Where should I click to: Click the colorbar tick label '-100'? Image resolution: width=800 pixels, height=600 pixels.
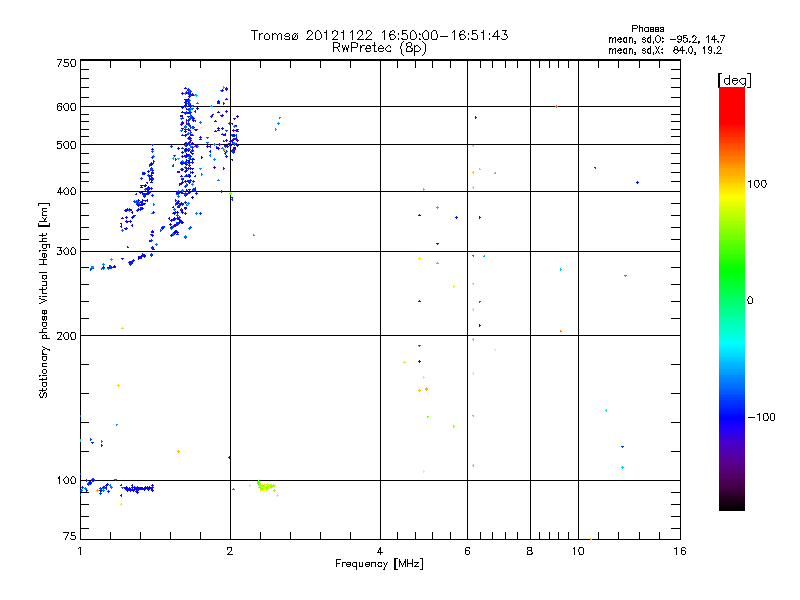pos(761,417)
